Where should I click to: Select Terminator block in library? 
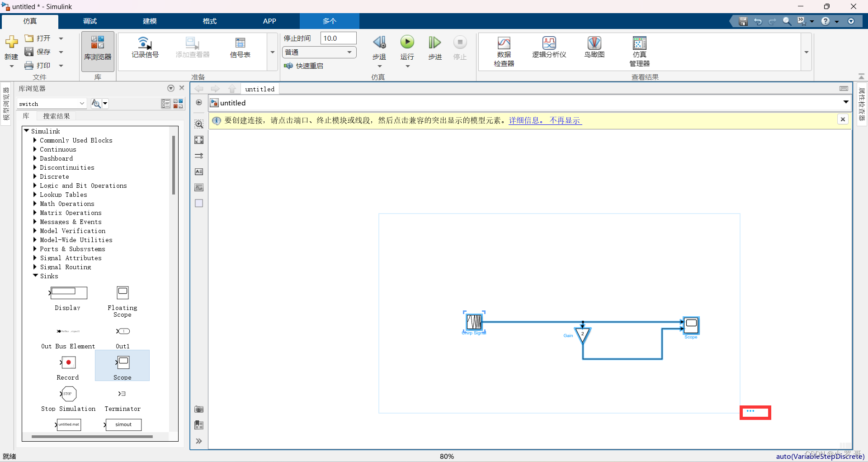click(x=123, y=400)
